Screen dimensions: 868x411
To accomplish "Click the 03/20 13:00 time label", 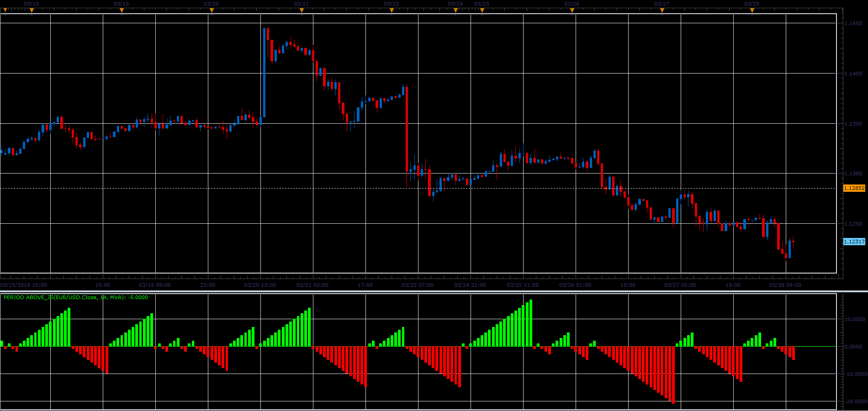I will tap(260, 285).
